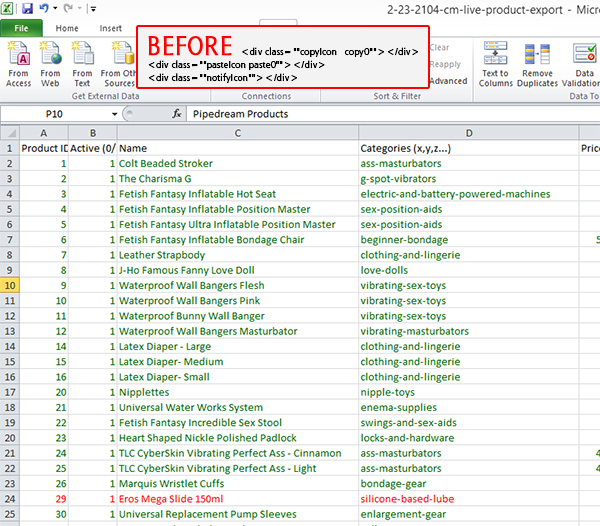This screenshot has width=600, height=526.
Task: Click category cell enema-supplies
Action: (469, 407)
